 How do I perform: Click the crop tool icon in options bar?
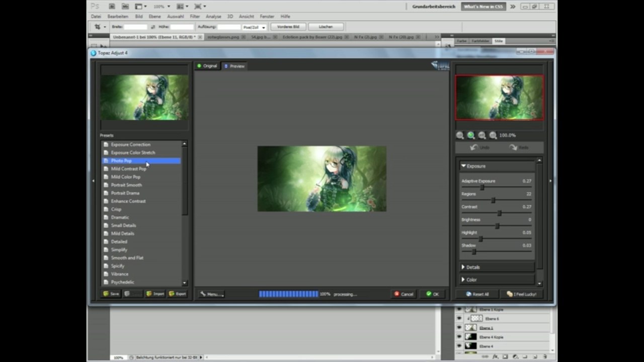click(98, 27)
